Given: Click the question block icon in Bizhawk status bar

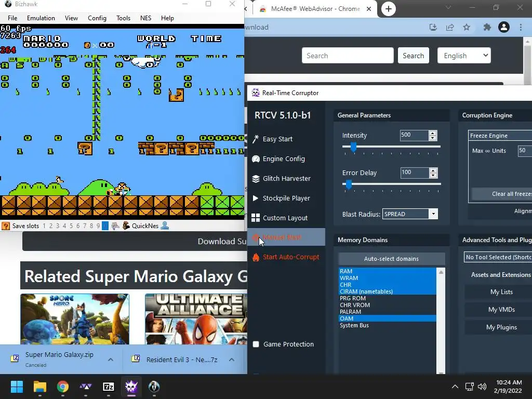Looking at the screenshot, I should pyautogui.click(x=5, y=226).
